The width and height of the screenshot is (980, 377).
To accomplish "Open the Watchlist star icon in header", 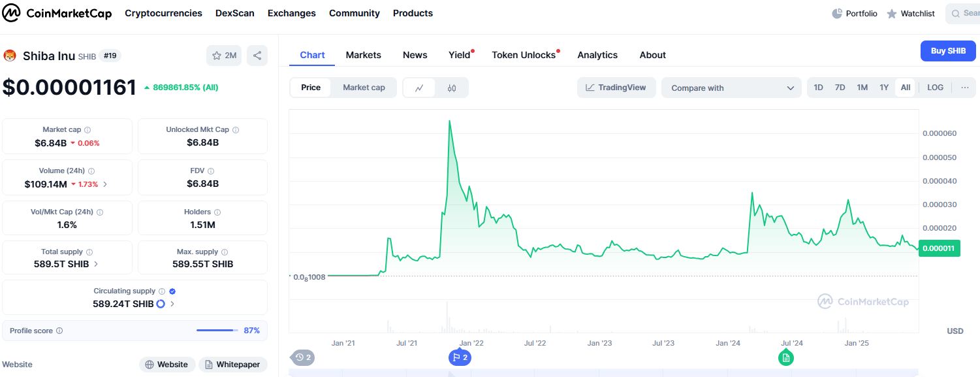I will [892, 14].
